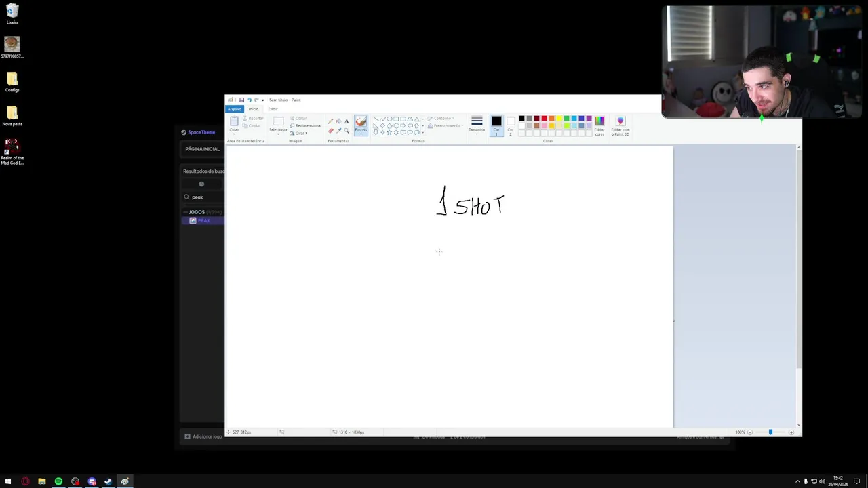868x488 pixels.
Task: Click the zoom out minus button
Action: [749, 432]
